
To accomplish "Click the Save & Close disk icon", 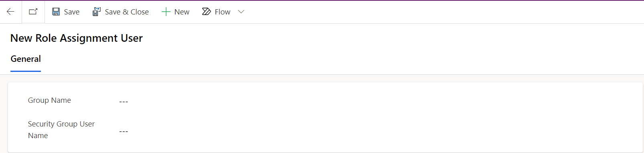I will pos(96,12).
